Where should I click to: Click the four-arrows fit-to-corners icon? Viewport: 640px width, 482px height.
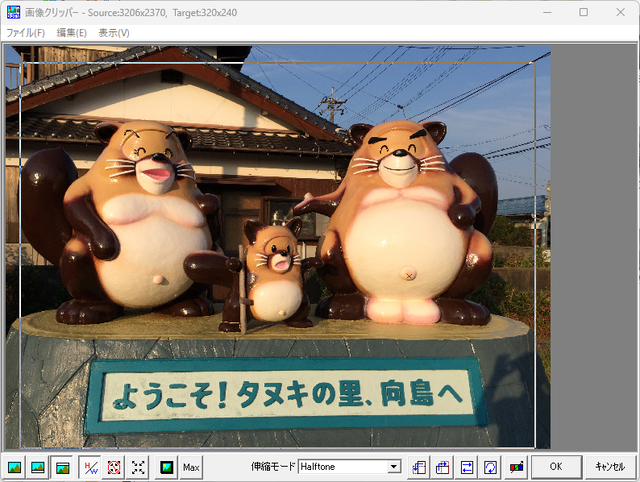click(x=138, y=467)
